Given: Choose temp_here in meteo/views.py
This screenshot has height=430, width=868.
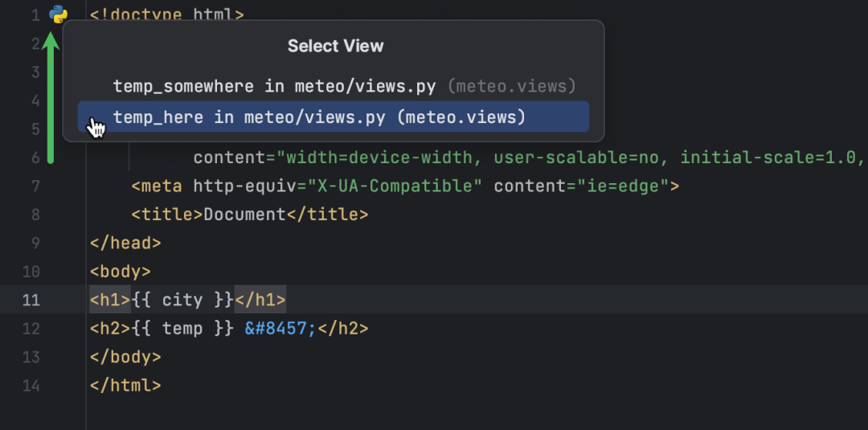Looking at the screenshot, I should (x=334, y=117).
